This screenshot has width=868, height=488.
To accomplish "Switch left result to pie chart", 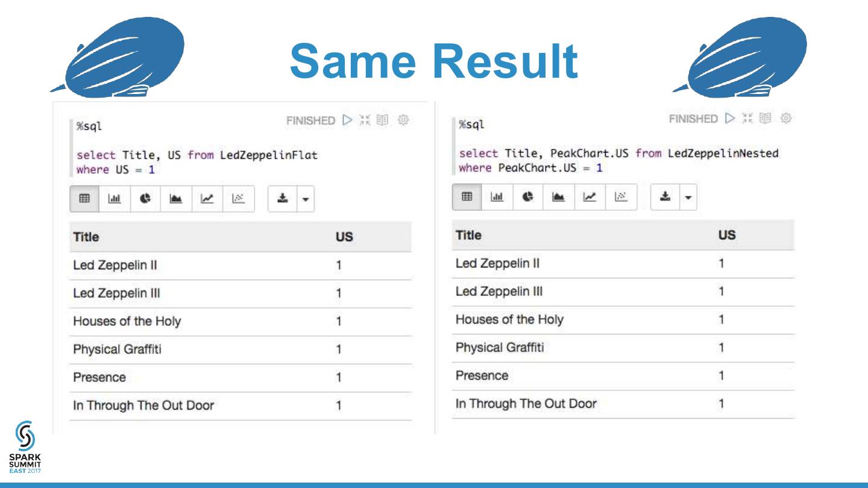I will (145, 199).
